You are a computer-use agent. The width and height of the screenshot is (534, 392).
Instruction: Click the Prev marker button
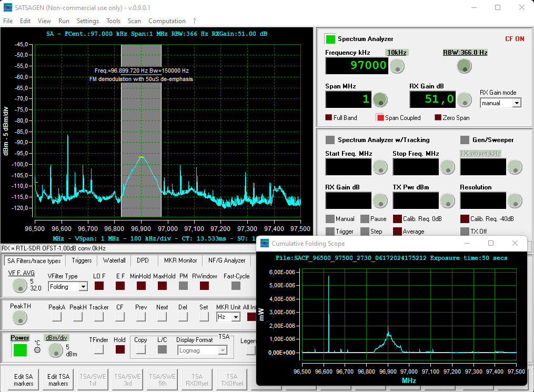pyautogui.click(x=141, y=317)
